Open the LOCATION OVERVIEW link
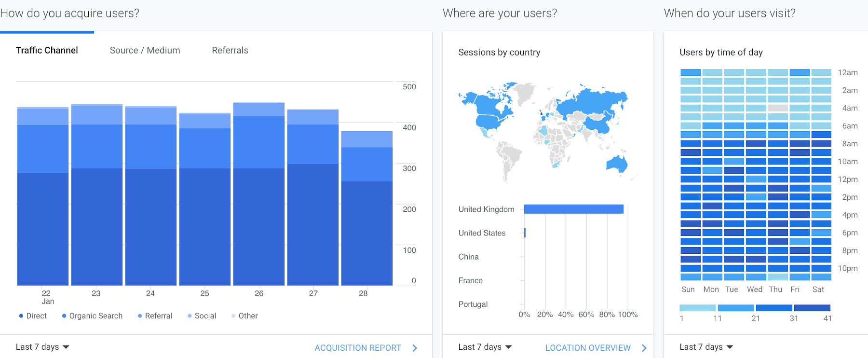 point(588,348)
